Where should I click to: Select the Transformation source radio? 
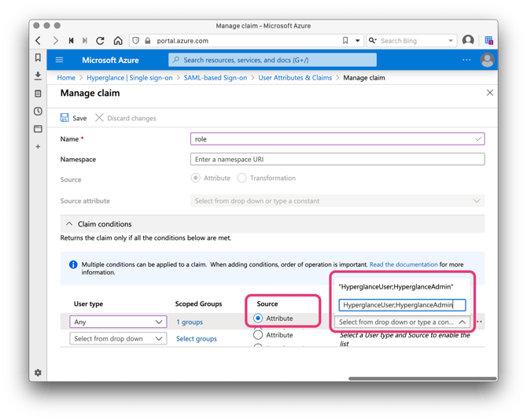coord(242,178)
